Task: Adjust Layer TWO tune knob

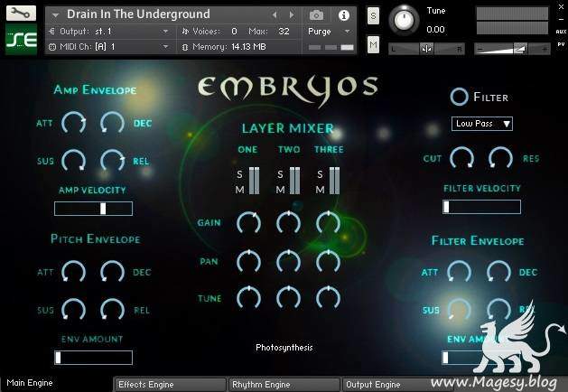Action: 288,298
